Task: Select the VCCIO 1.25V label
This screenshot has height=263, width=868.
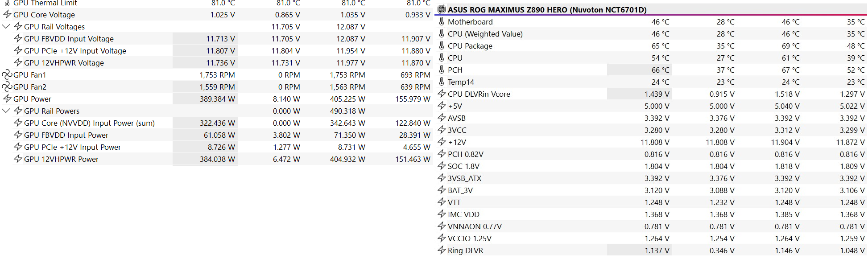Action: pyautogui.click(x=470, y=238)
